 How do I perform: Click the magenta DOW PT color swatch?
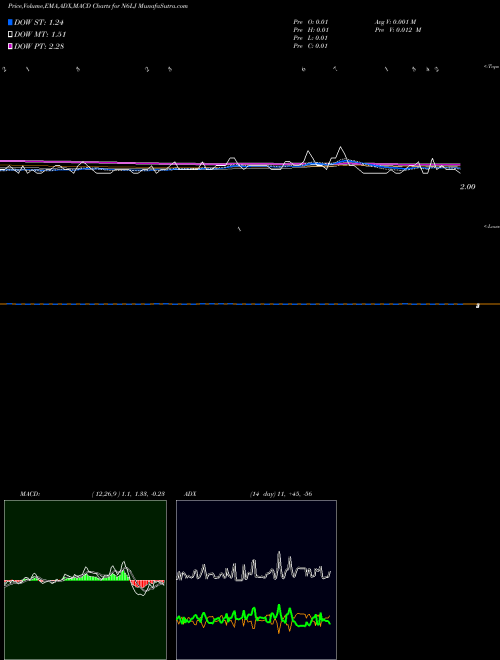click(x=10, y=46)
